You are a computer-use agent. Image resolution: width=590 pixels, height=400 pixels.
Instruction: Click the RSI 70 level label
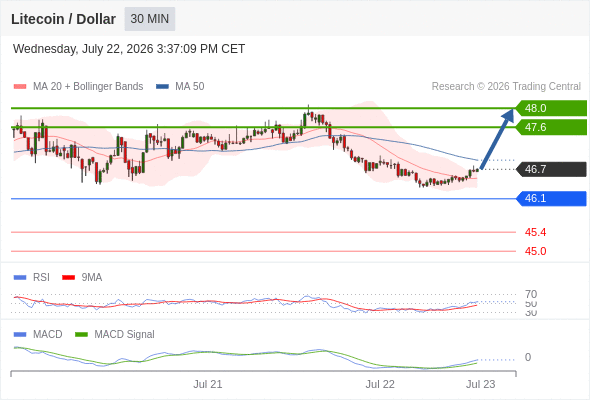tap(531, 294)
